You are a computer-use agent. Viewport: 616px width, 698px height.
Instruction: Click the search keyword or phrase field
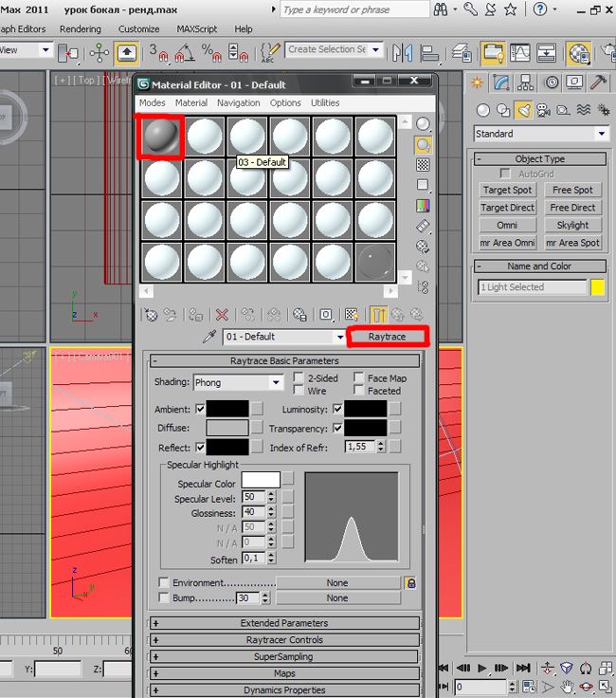354,9
